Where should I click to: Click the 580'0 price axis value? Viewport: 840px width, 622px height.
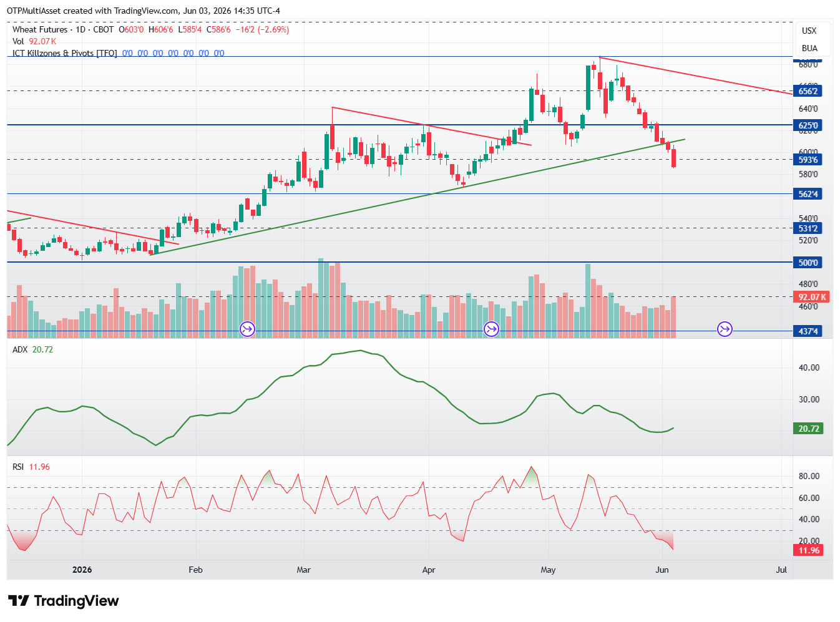coord(808,174)
